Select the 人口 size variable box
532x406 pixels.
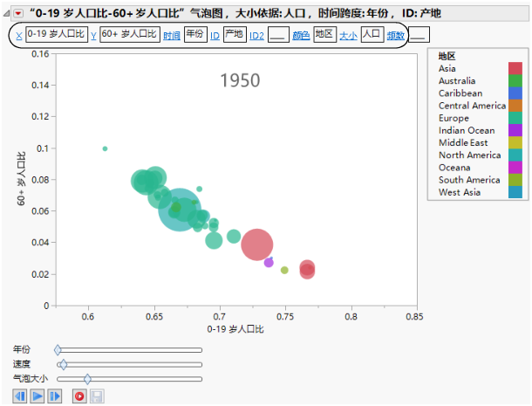(372, 34)
